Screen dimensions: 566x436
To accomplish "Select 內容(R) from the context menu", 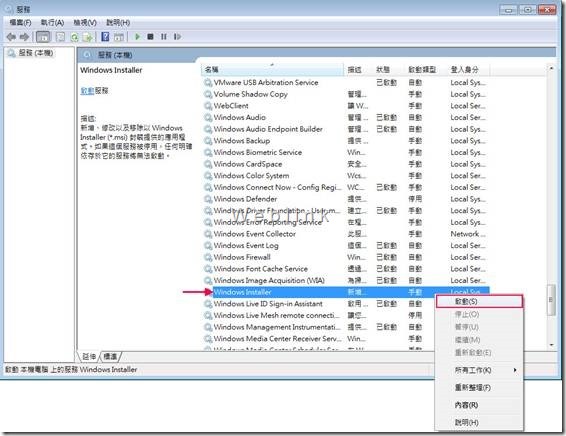I will pyautogui.click(x=466, y=405).
